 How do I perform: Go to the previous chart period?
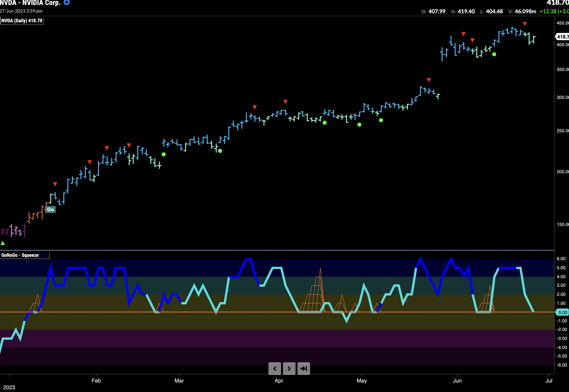tap(275, 368)
